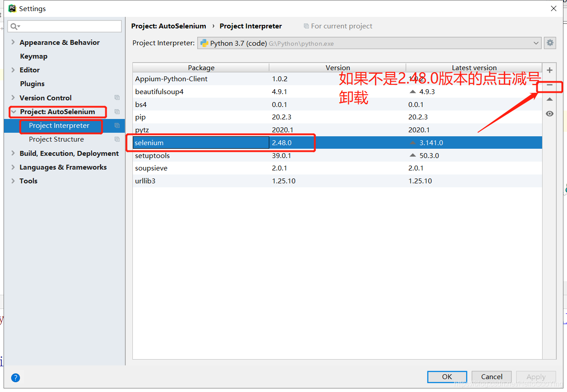567x392 pixels.
Task: Expand the Tools settings node
Action: (x=13, y=181)
